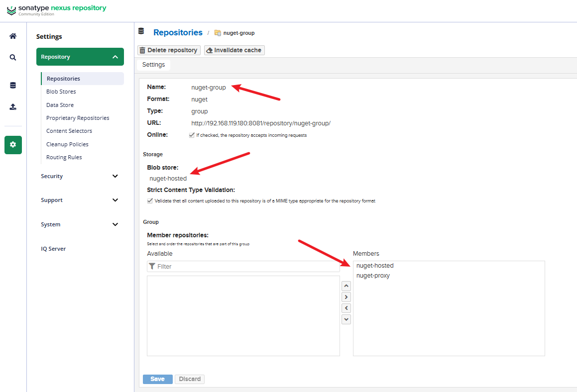Screen dimensions: 577x392
Task: Add repository to members with right arrow
Action: [346, 297]
